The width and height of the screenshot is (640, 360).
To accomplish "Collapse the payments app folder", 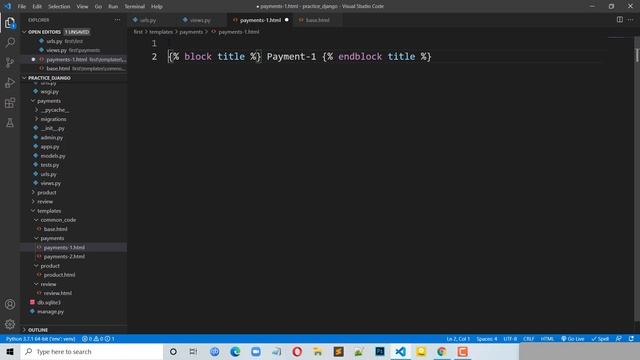I will click(49, 101).
